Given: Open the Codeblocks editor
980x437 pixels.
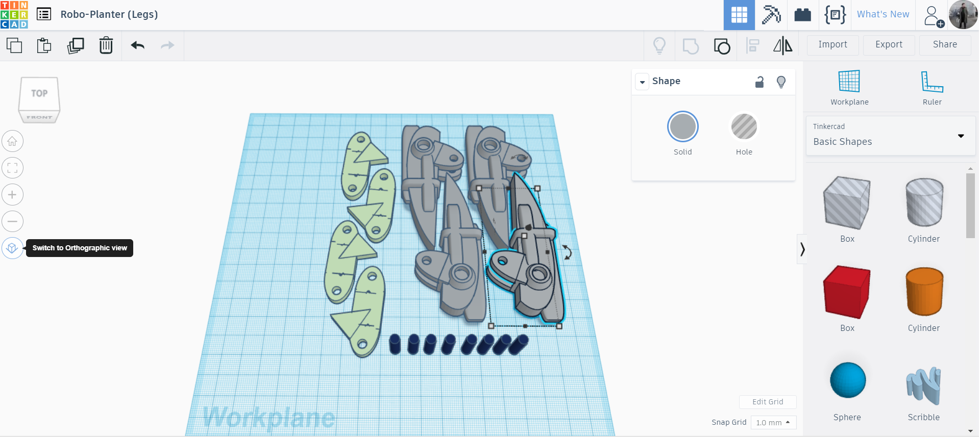Looking at the screenshot, I should click(835, 15).
